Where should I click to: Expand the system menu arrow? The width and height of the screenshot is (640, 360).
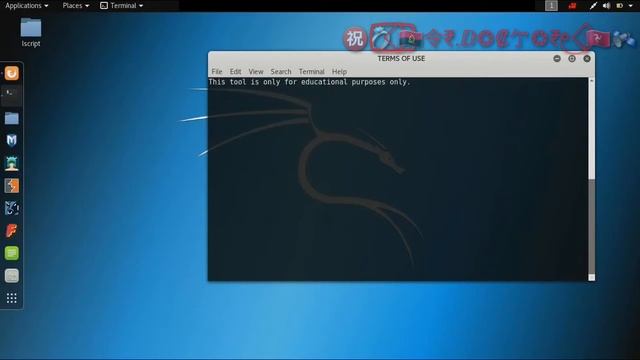(631, 6)
